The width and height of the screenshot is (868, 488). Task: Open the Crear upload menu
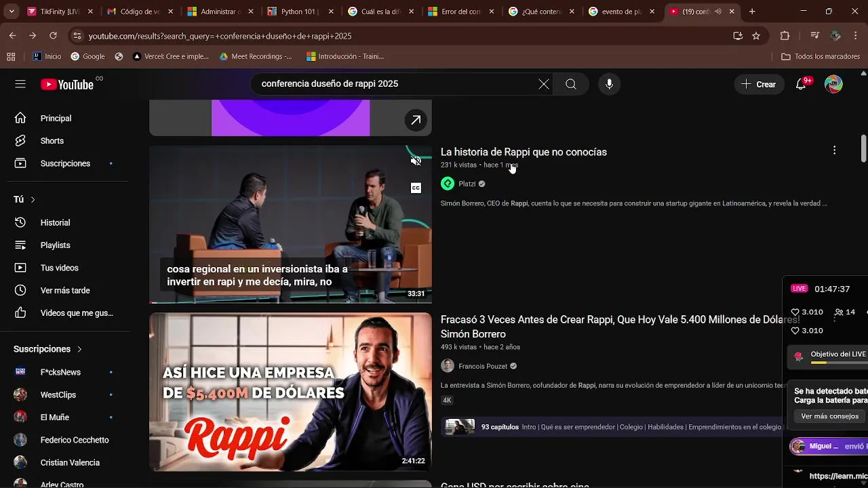[759, 84]
